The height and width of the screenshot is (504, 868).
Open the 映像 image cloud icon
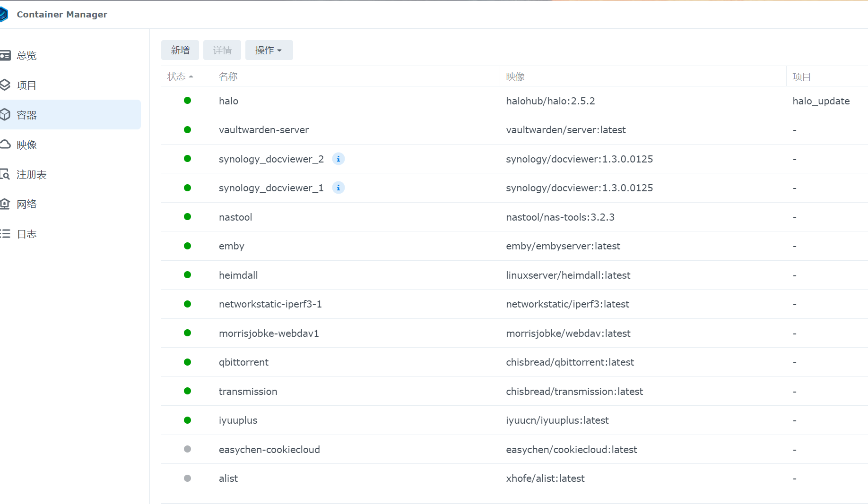[x=5, y=145]
